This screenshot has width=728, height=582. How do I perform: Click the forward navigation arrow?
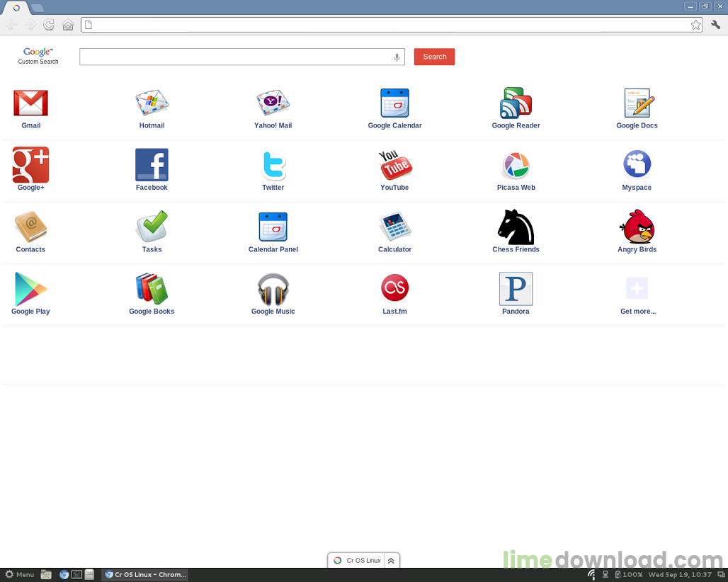(x=30, y=25)
